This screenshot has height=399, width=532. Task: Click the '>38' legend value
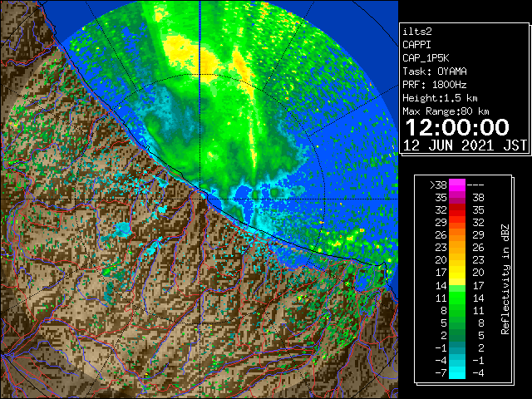(438, 185)
